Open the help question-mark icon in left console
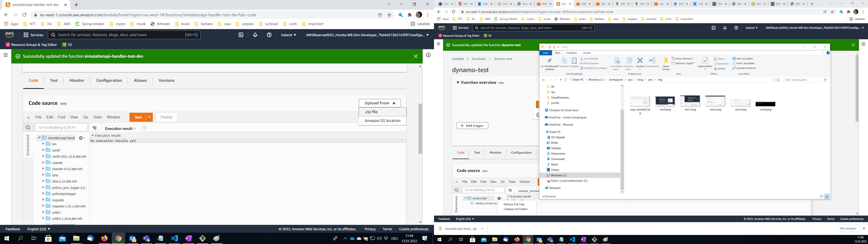This screenshot has height=244, width=868. (x=269, y=35)
